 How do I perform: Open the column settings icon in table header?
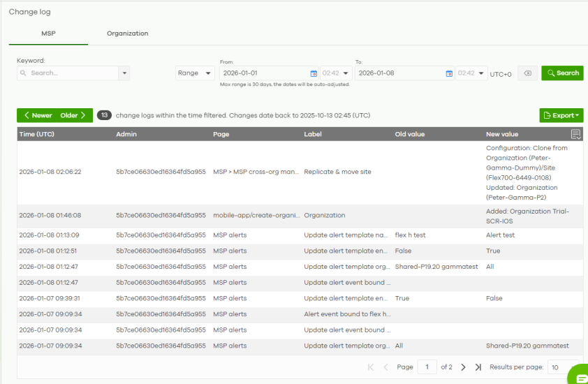coord(576,134)
